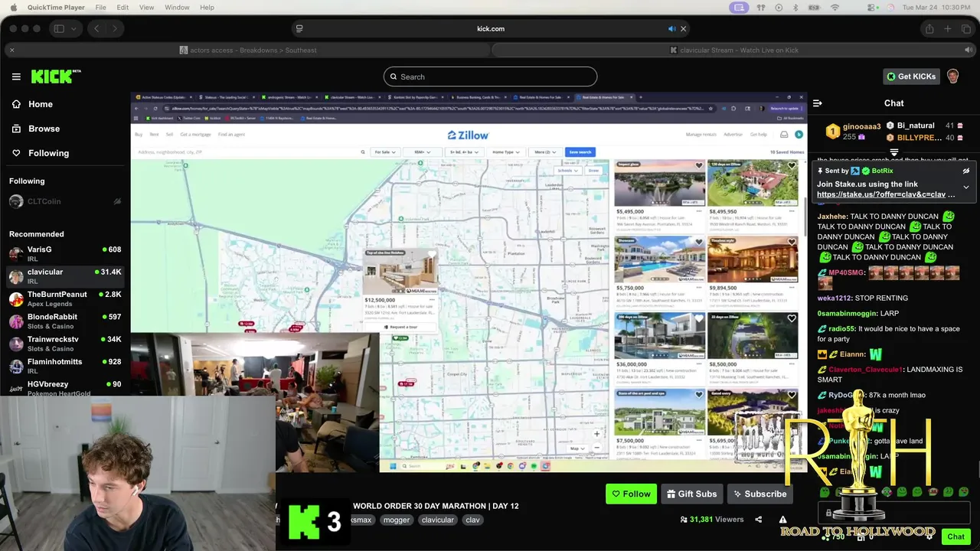
Task: Open the Apple menu
Action: [x=13, y=8]
